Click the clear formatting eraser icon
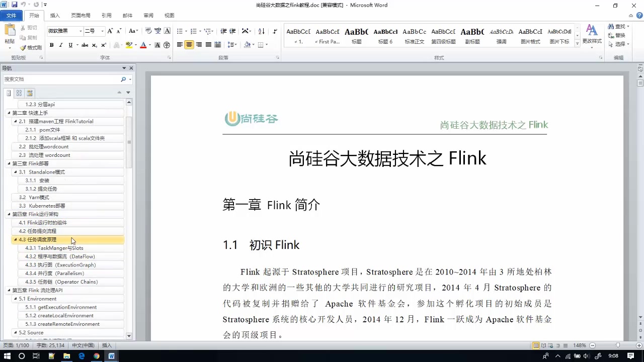Screen dimensions: 644x362 pyautogui.click(x=148, y=31)
